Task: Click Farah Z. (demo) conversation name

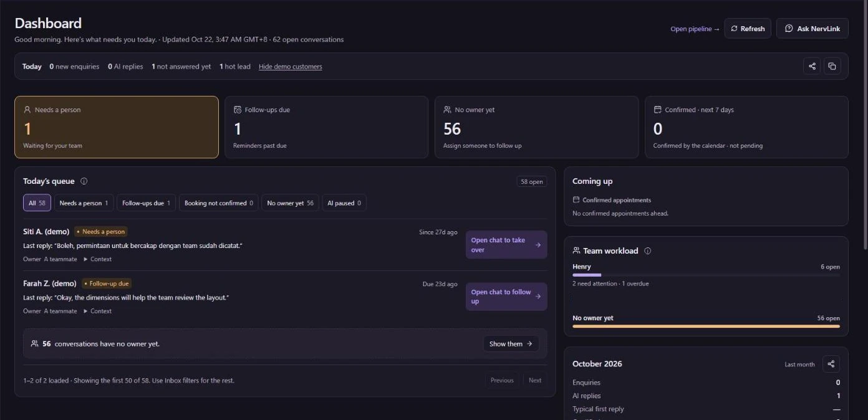Action: tap(50, 284)
